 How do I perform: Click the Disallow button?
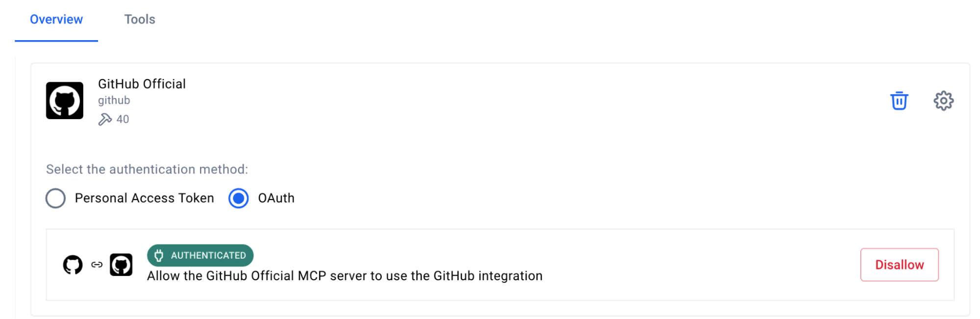coord(899,265)
